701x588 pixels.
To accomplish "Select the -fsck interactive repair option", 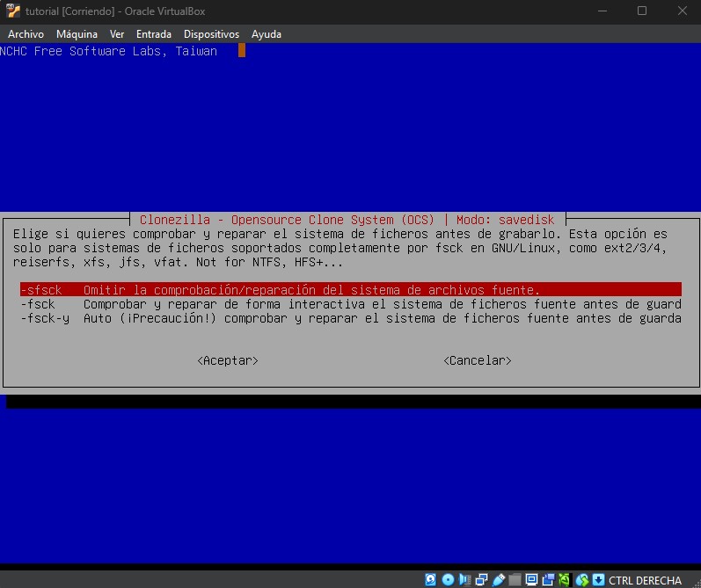I will [351, 304].
